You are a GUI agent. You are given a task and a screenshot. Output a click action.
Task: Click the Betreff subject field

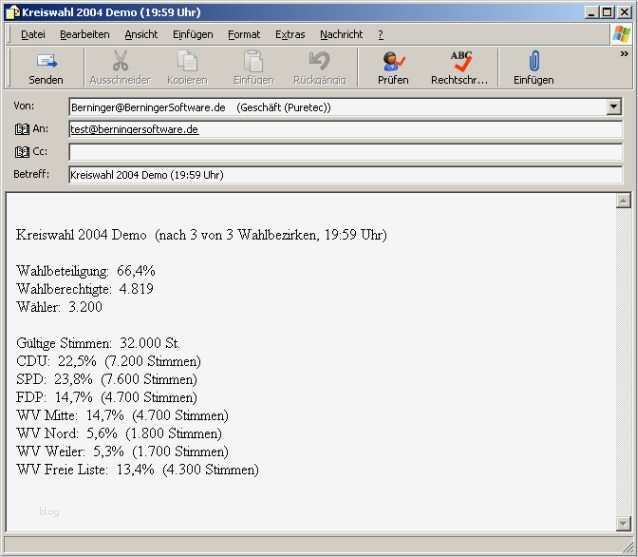pyautogui.click(x=345, y=175)
